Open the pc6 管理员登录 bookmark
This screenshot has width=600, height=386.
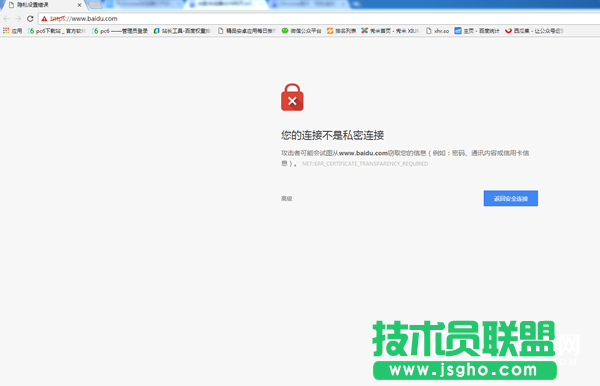120,31
